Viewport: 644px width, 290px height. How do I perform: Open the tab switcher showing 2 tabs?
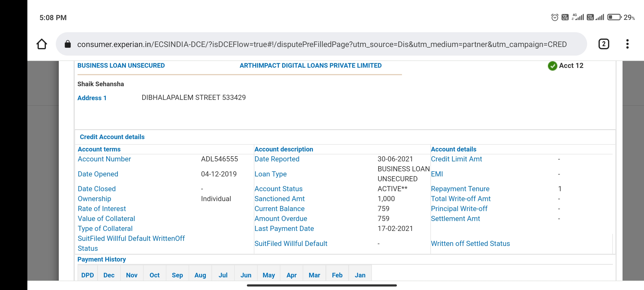tap(604, 44)
